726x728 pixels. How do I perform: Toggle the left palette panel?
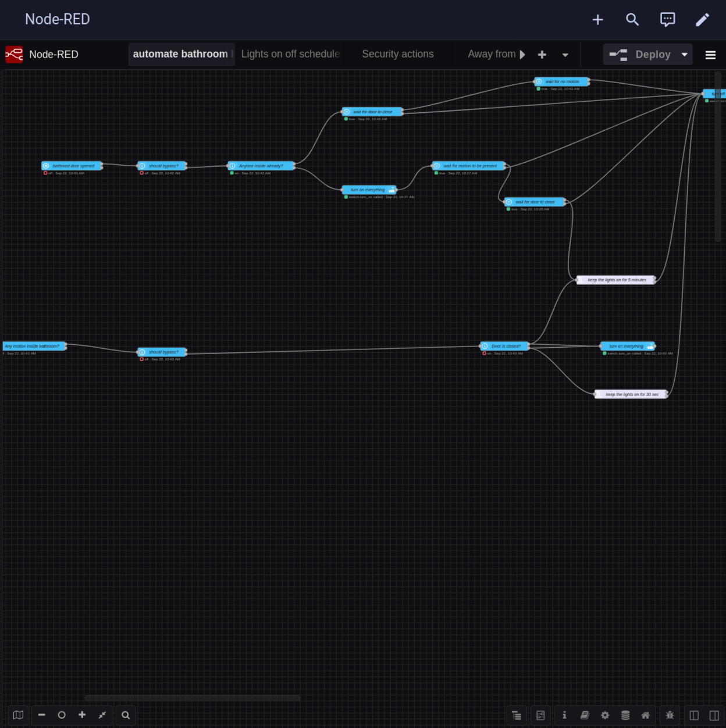click(694, 715)
